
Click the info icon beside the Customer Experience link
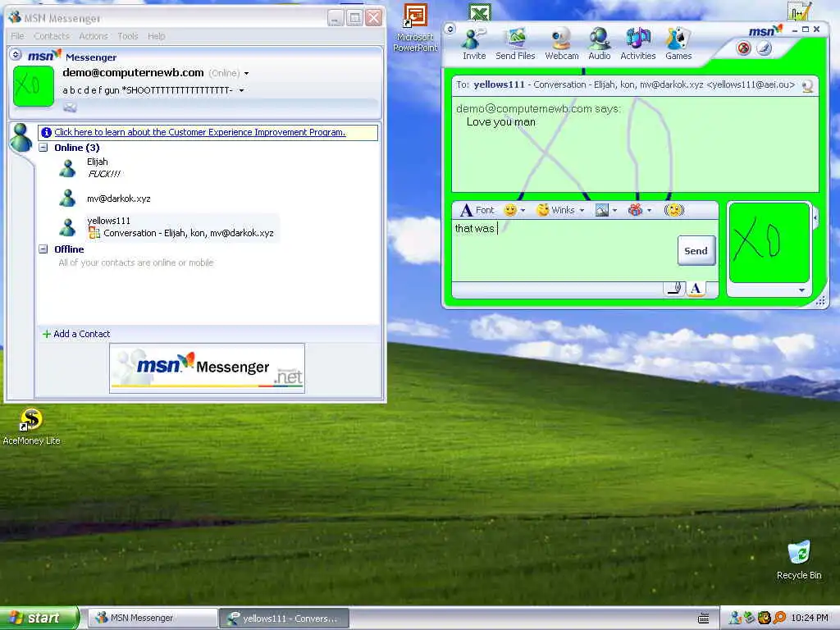click(47, 132)
